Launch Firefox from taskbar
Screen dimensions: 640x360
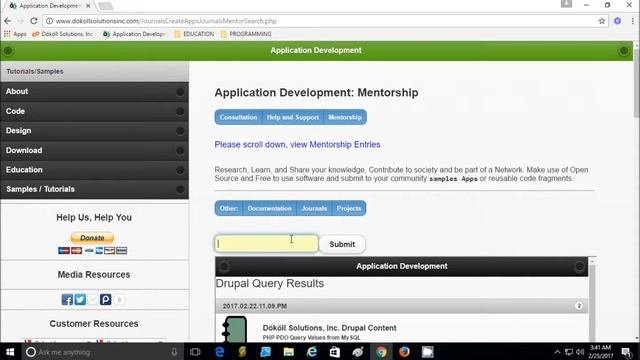coord(404,352)
